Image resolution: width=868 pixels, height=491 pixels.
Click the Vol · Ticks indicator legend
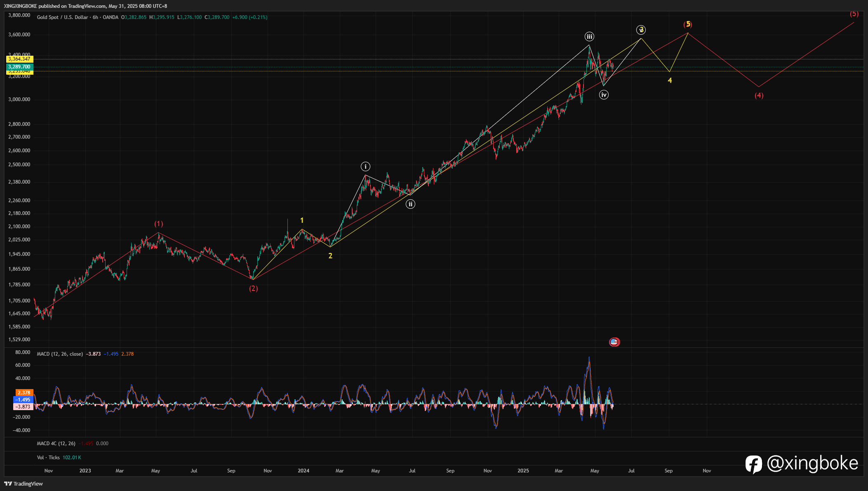(x=48, y=458)
